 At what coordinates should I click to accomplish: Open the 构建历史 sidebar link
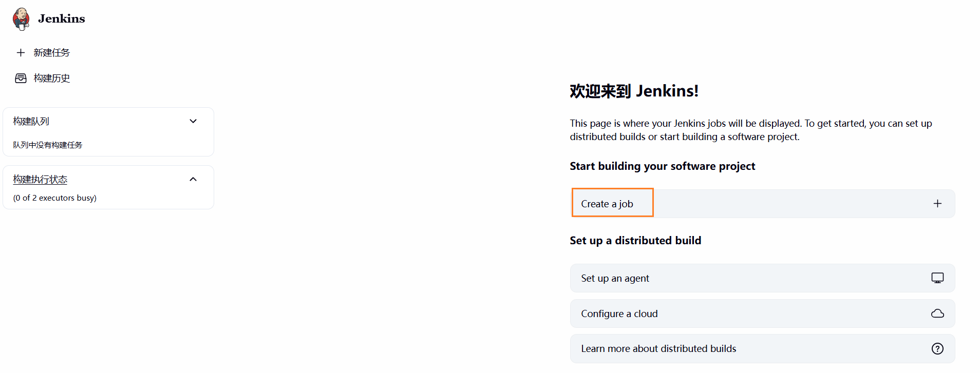[x=52, y=78]
